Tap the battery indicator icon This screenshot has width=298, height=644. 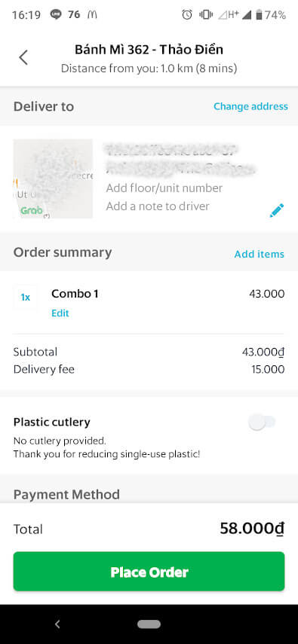[x=259, y=15]
